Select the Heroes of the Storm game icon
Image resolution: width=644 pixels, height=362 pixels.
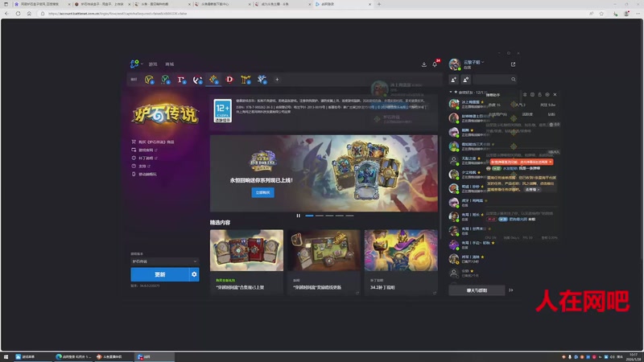(x=262, y=80)
